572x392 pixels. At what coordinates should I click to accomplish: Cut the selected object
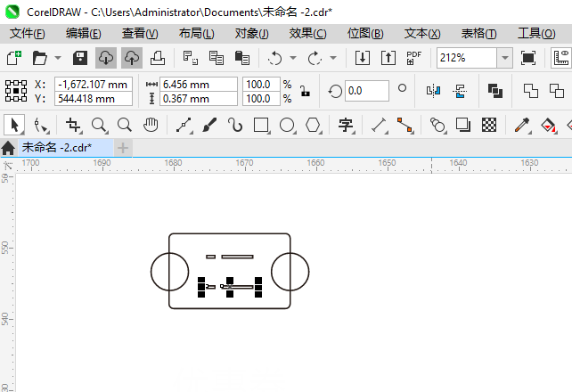[191, 58]
